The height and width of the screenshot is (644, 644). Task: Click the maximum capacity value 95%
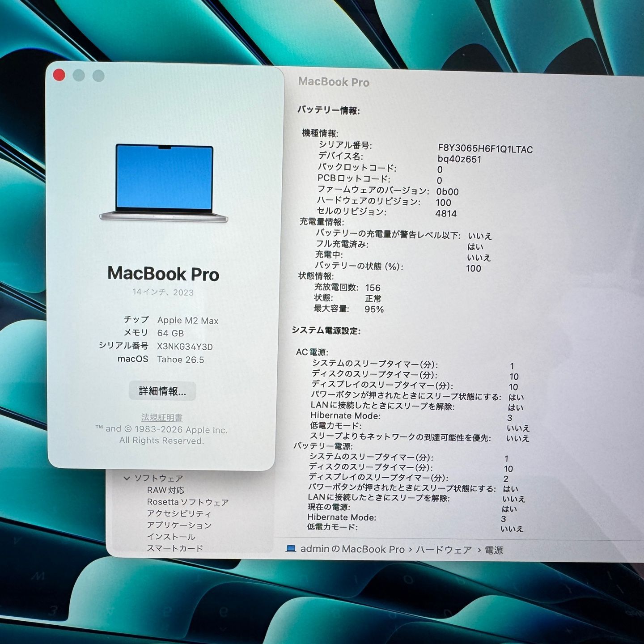coord(374,309)
